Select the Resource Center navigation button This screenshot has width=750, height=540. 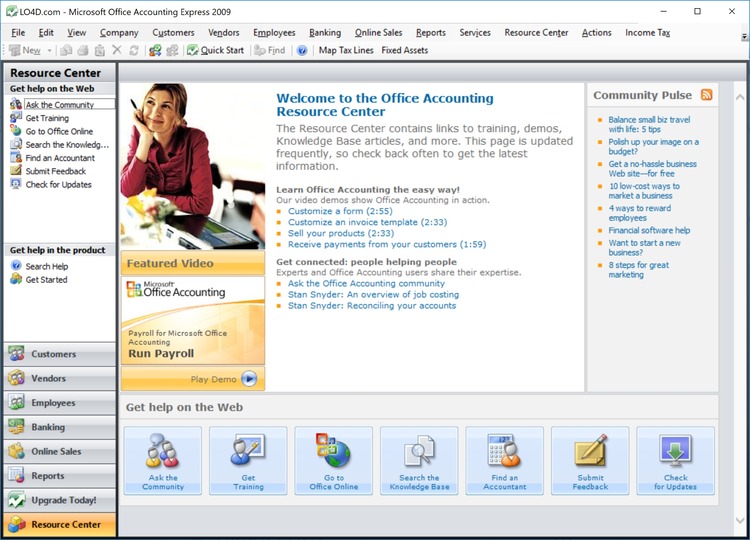60,525
